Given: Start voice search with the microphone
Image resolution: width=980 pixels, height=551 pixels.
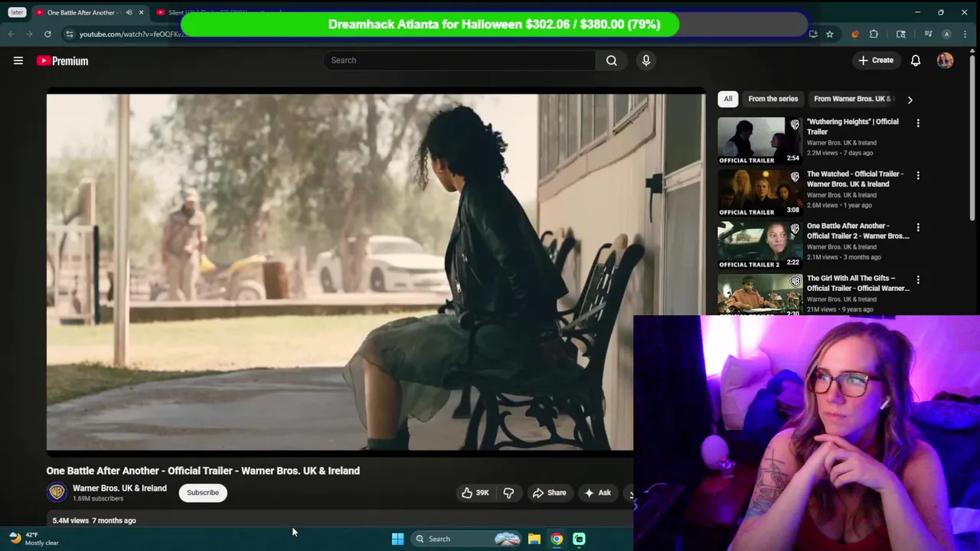Looking at the screenshot, I should [x=646, y=60].
